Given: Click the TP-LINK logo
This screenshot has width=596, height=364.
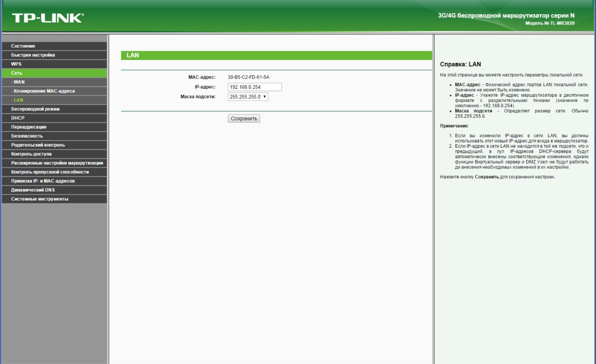Looking at the screenshot, I should pos(48,18).
